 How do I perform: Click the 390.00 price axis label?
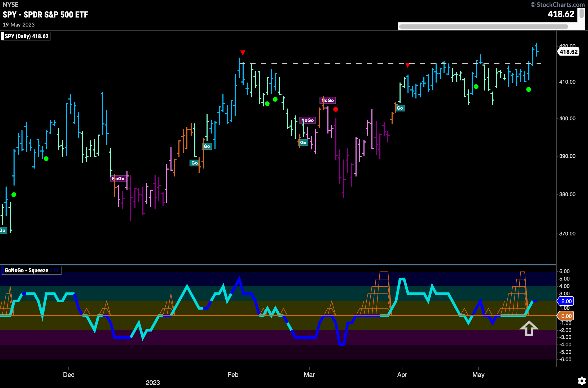[x=567, y=156]
